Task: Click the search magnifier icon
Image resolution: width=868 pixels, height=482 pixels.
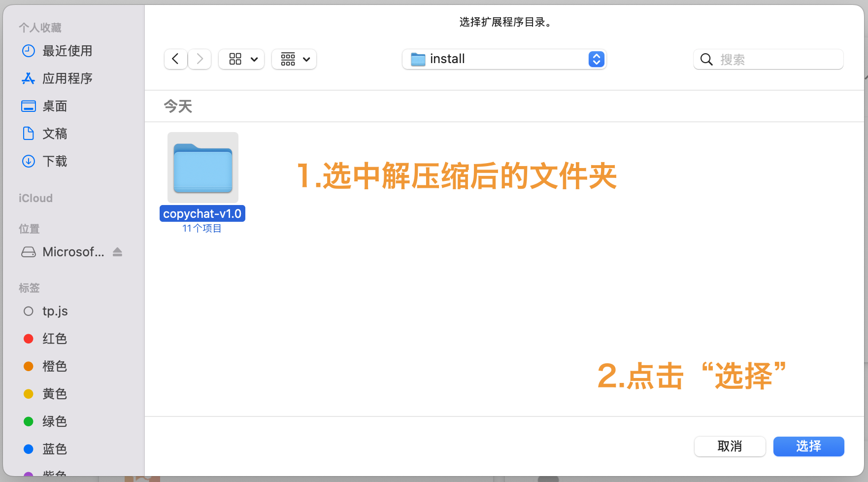Action: [706, 59]
